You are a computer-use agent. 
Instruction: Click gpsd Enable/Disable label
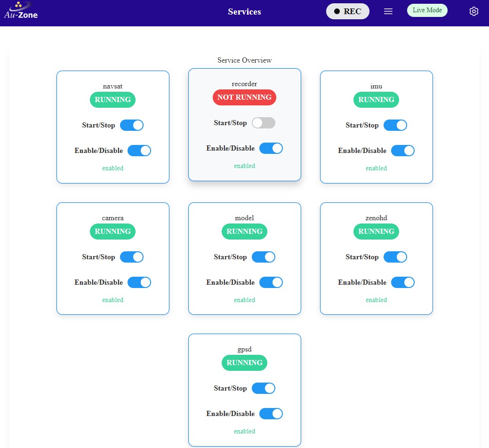pyautogui.click(x=230, y=414)
